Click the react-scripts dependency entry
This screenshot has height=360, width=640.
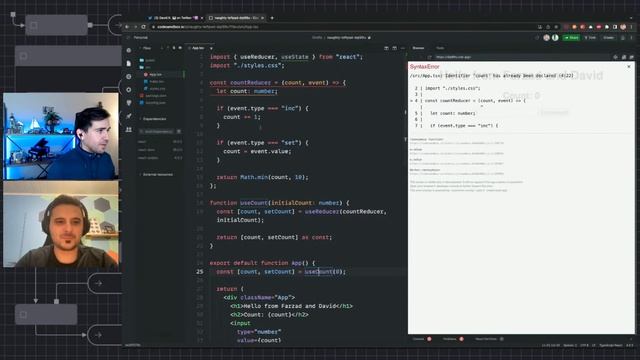click(160, 158)
